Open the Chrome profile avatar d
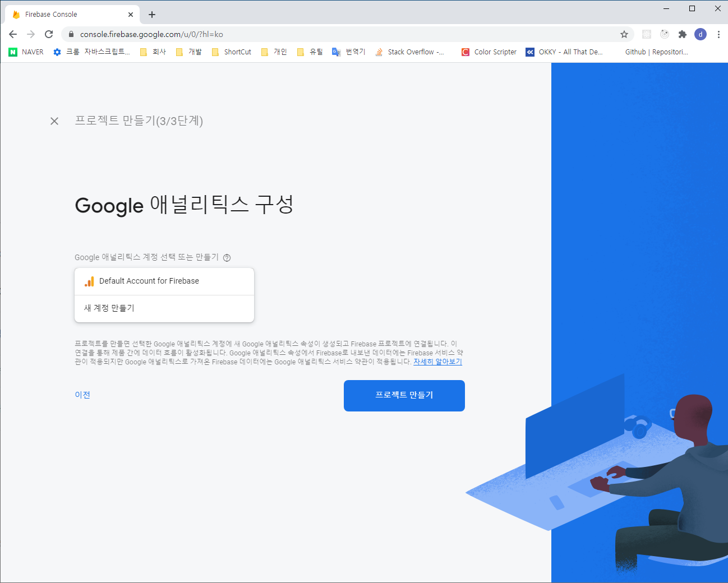The width and height of the screenshot is (728, 583). [x=701, y=34]
